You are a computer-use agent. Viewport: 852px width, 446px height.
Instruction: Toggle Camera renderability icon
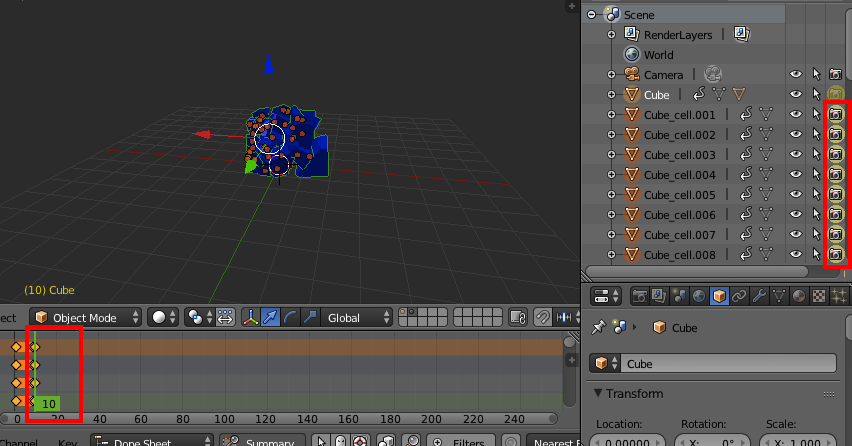pyautogui.click(x=836, y=74)
